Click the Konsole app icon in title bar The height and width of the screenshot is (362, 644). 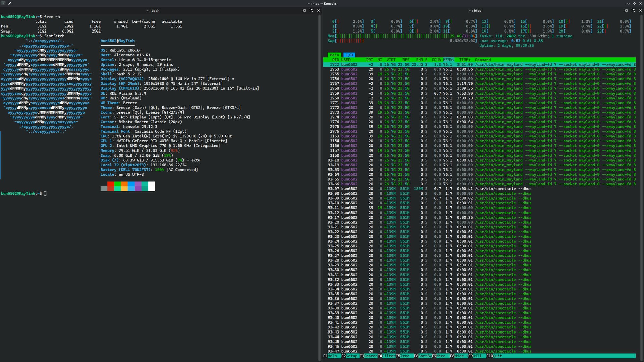3,3
